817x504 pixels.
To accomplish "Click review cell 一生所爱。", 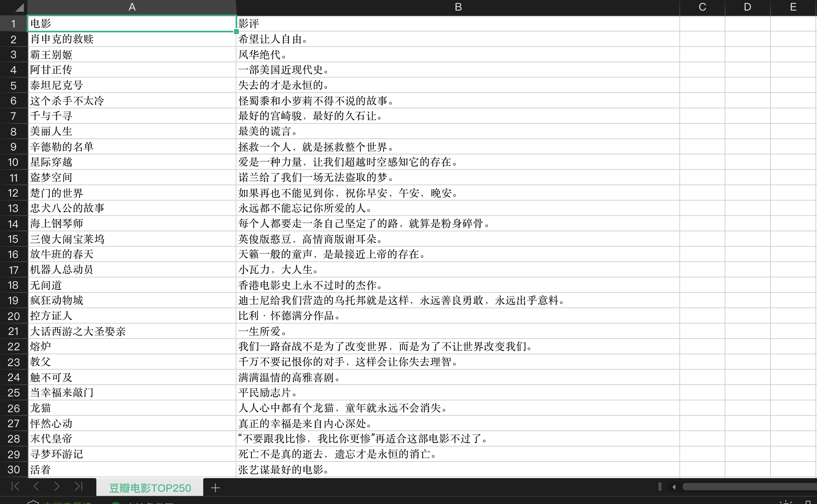I will (458, 331).
